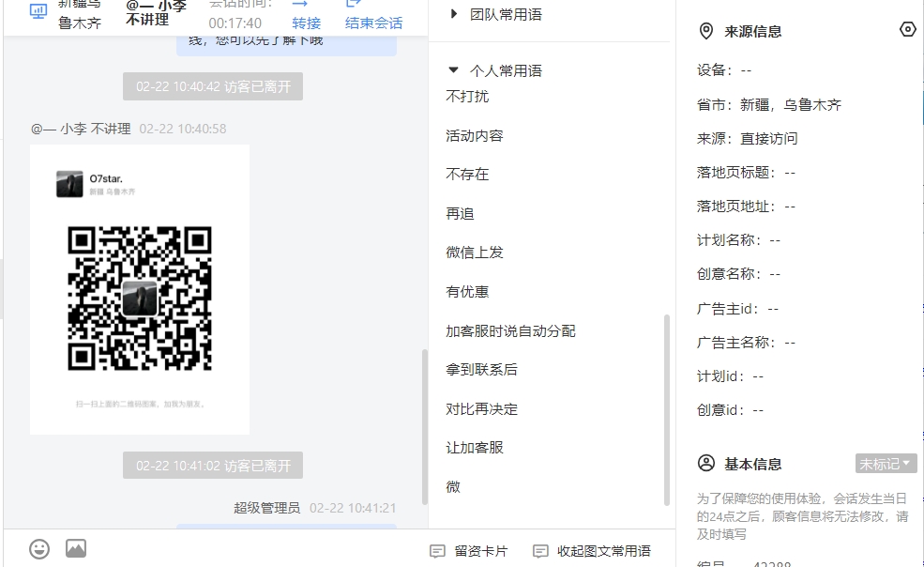Click the 计划名称 info row
Image resolution: width=924 pixels, height=567 pixels.
(738, 240)
